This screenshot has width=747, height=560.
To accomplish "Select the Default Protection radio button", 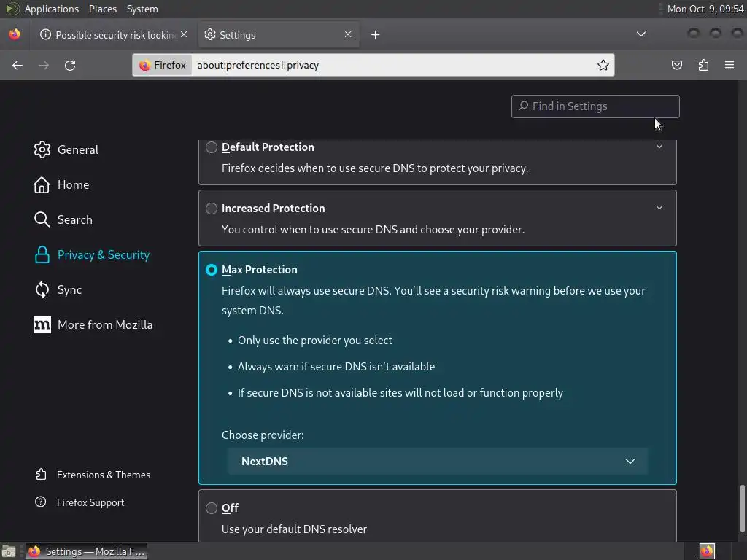I will 212,147.
